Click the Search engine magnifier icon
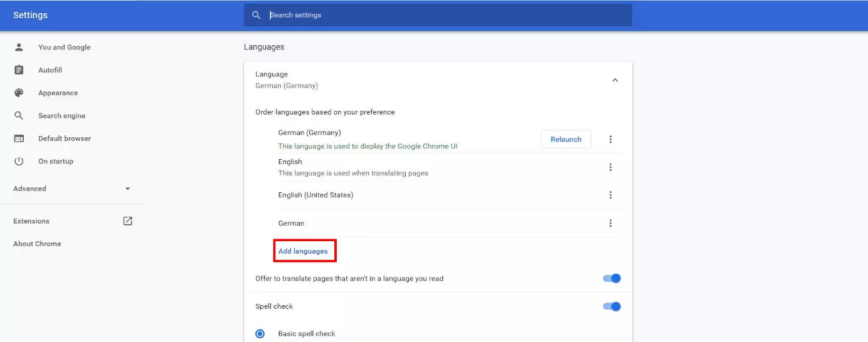Screen dimensions: 868x342 pos(19,116)
